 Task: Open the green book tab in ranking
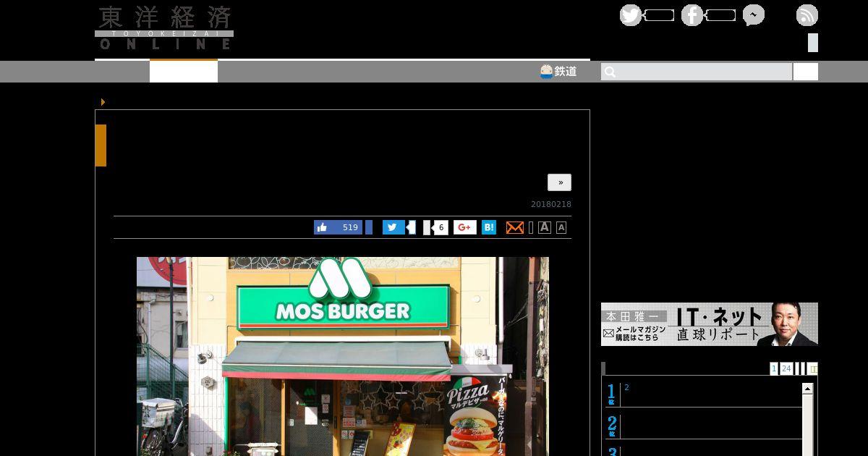tap(813, 368)
